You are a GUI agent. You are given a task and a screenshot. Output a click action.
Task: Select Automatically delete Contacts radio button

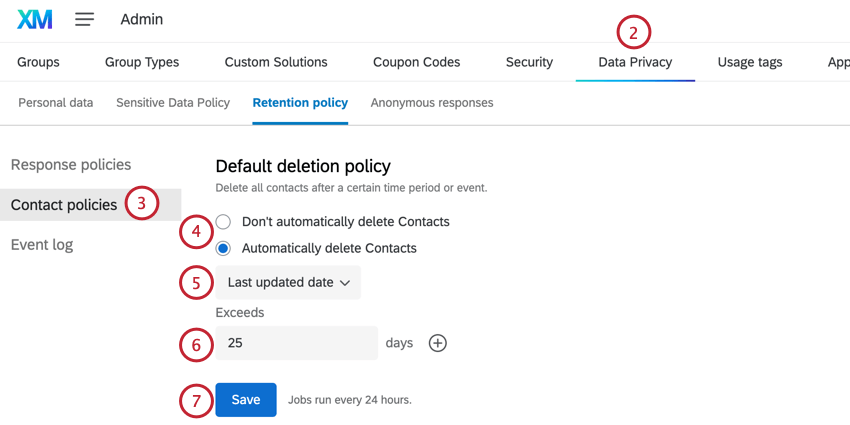coord(224,248)
